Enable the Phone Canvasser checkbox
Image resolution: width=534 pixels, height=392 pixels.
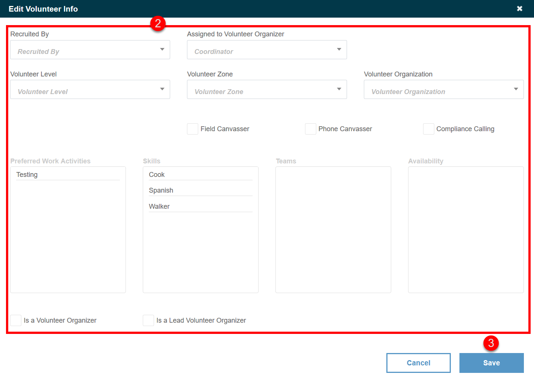click(310, 129)
